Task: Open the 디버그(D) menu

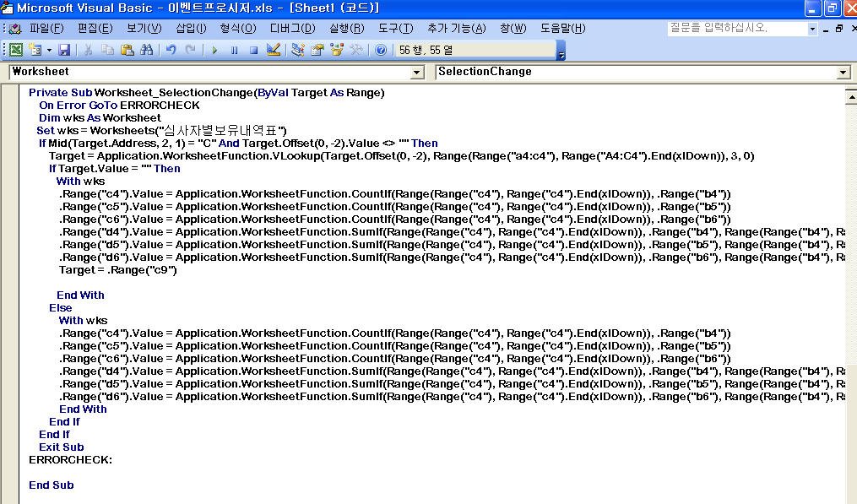Action: (292, 29)
